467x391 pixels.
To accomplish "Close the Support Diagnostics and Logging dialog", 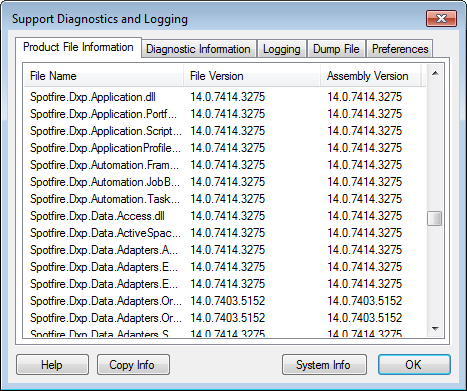I will [x=441, y=18].
